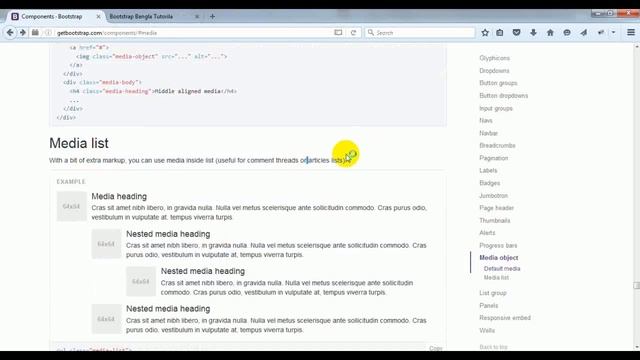The image size is (640, 360).
Task: Open reader view from the address bar
Action: pyautogui.click(x=338, y=33)
